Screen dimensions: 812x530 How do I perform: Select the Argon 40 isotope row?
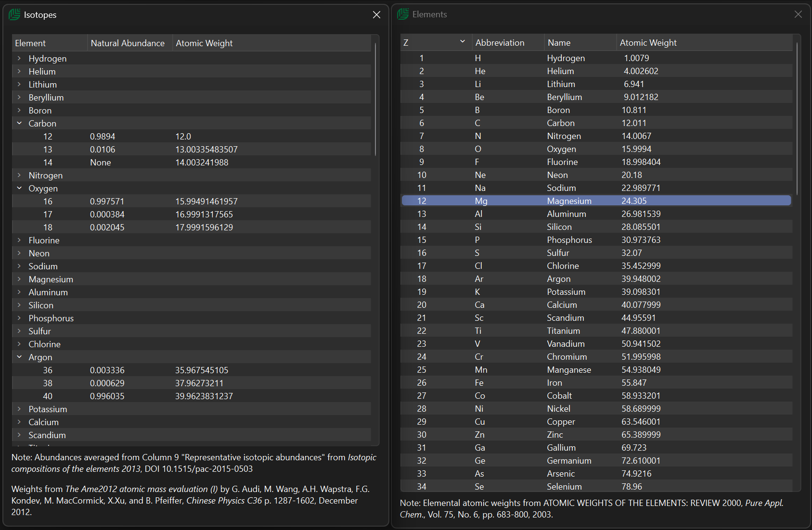click(192, 396)
